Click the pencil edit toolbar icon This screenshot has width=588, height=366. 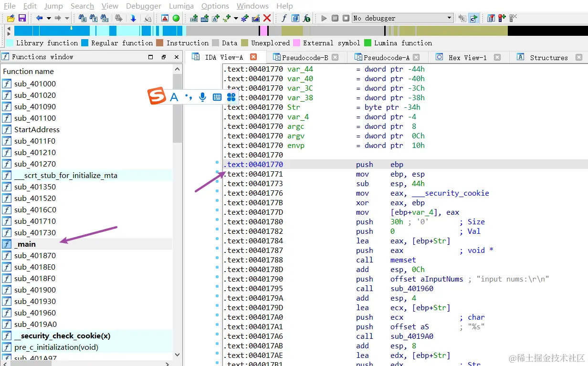pos(256,18)
